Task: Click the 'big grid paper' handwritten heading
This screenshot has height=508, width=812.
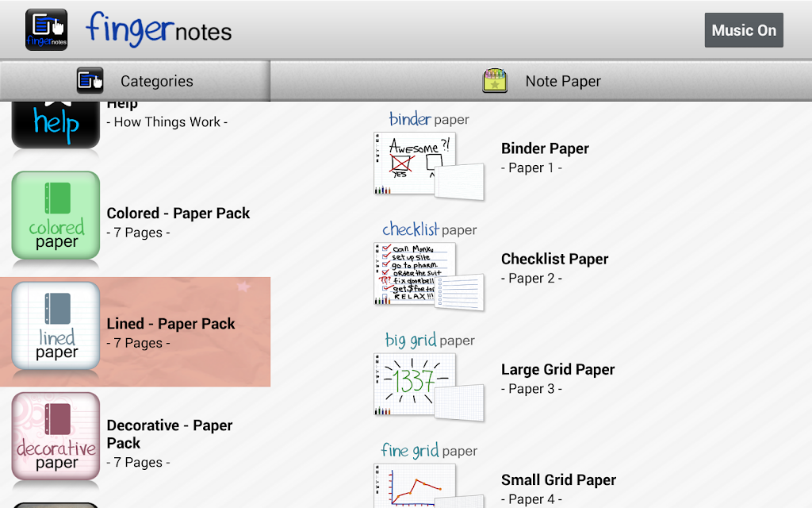Action: (430, 340)
